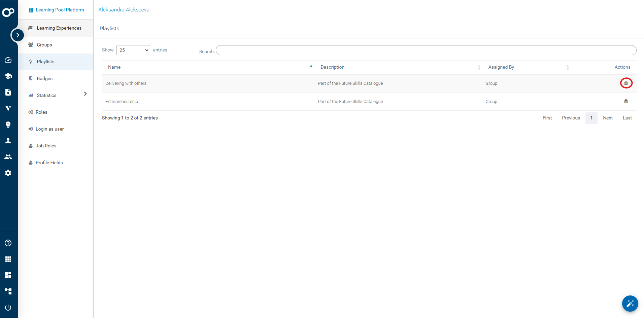This screenshot has height=318, width=644.
Task: Sort table by Assigned By column
Action: [501, 67]
